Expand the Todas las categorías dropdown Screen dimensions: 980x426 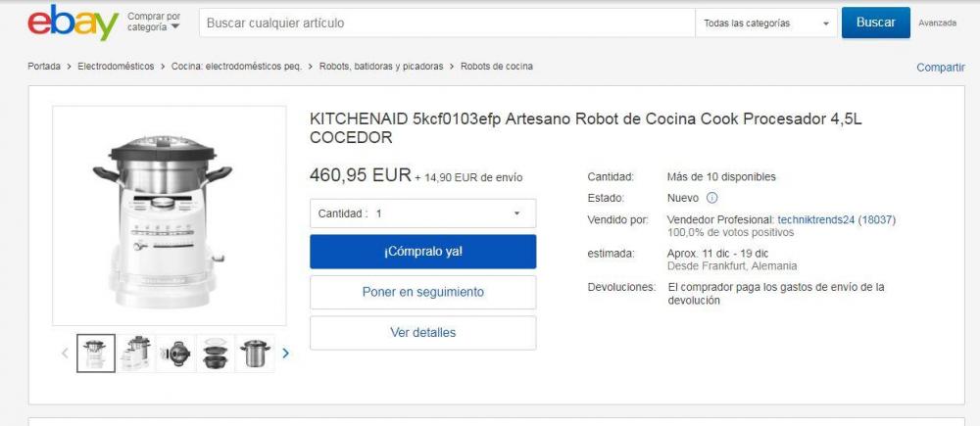tap(765, 24)
